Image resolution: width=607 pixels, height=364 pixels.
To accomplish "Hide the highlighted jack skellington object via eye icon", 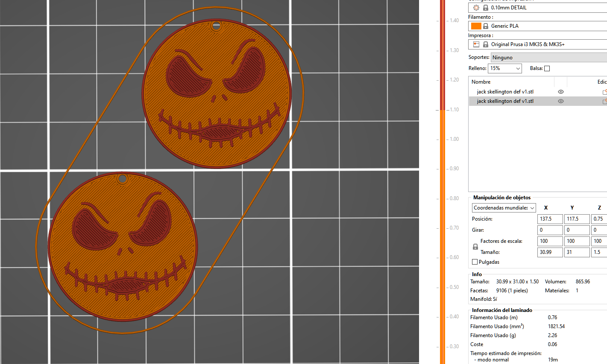I will (561, 101).
